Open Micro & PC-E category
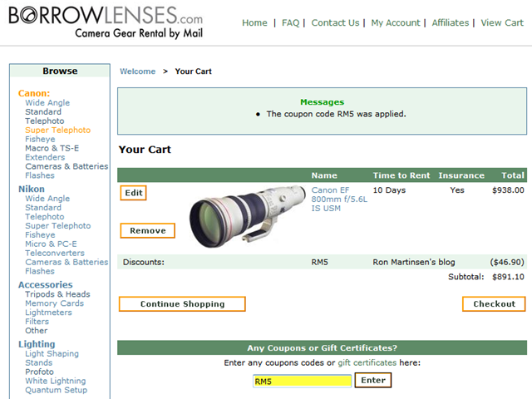This screenshot has width=532, height=399. click(x=51, y=244)
